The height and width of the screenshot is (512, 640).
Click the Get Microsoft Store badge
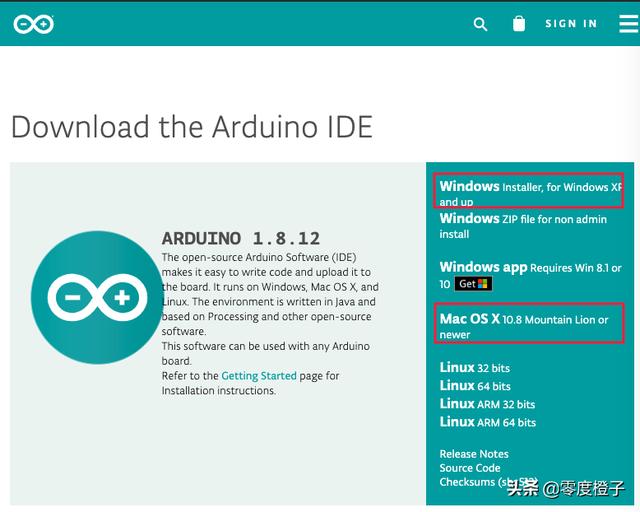pos(473,284)
